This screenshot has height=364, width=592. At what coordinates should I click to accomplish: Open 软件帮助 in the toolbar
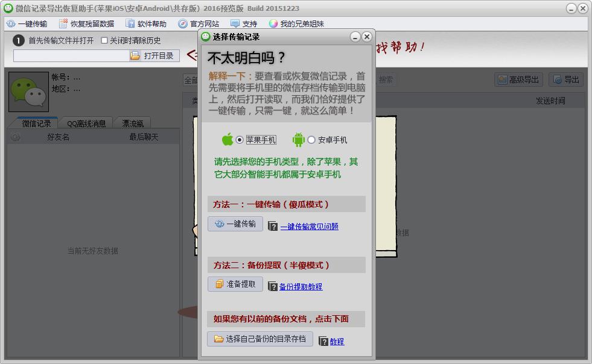coord(130,24)
